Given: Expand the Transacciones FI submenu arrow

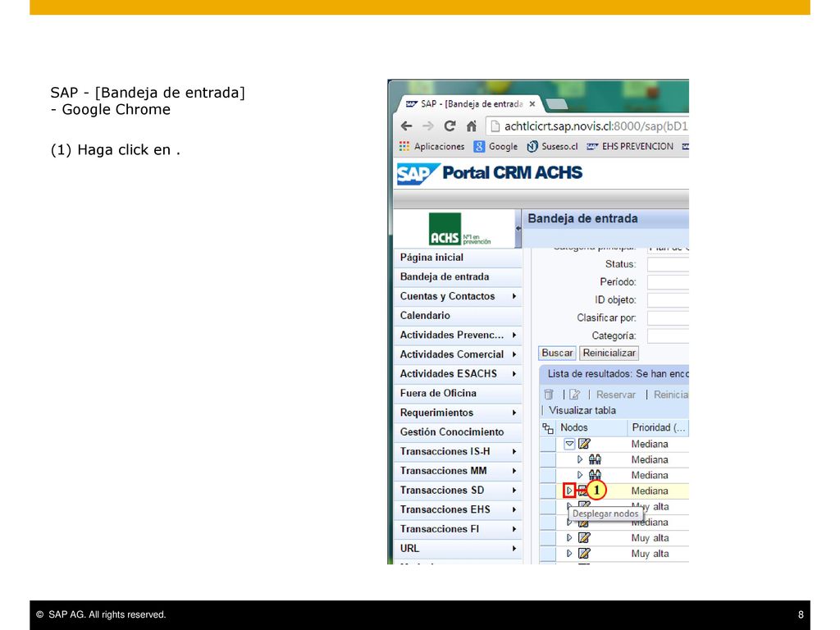Looking at the screenshot, I should click(x=514, y=529).
